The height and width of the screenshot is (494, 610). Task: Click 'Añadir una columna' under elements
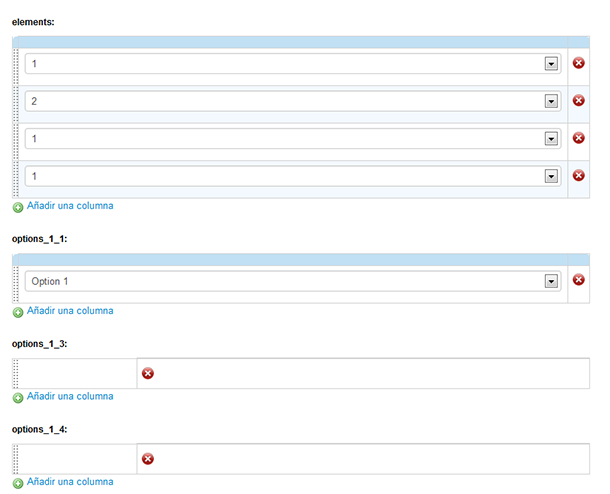pyautogui.click(x=70, y=206)
